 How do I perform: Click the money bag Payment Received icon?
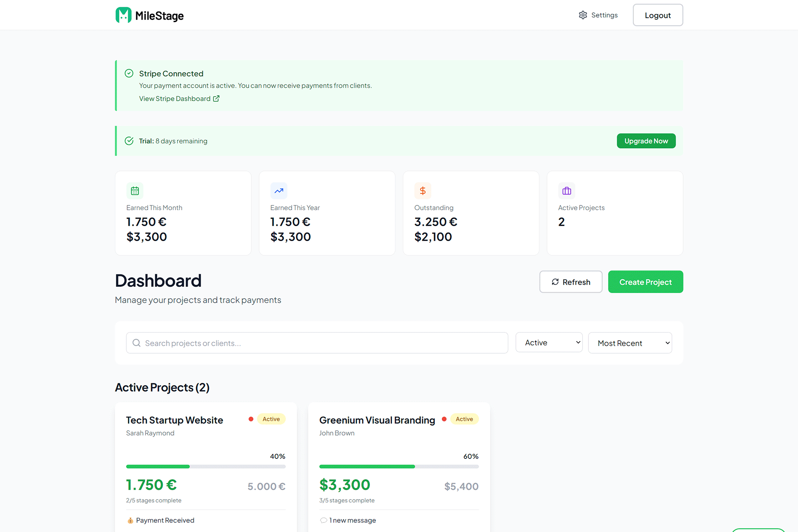pyautogui.click(x=130, y=520)
